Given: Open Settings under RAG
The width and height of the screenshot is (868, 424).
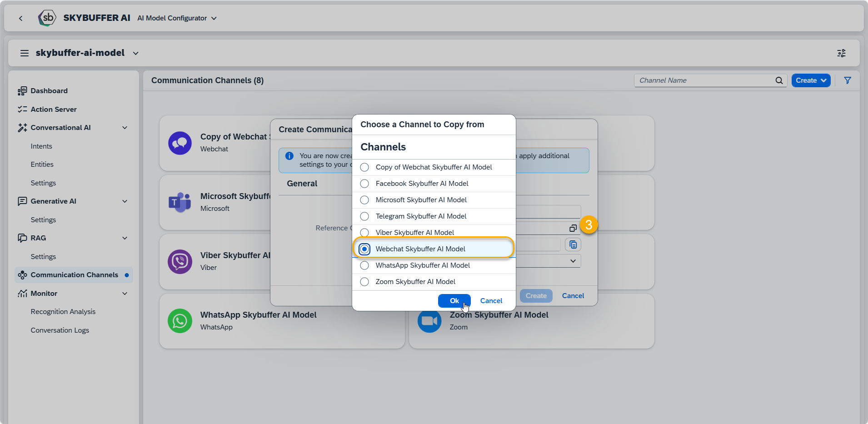Looking at the screenshot, I should click(x=43, y=257).
